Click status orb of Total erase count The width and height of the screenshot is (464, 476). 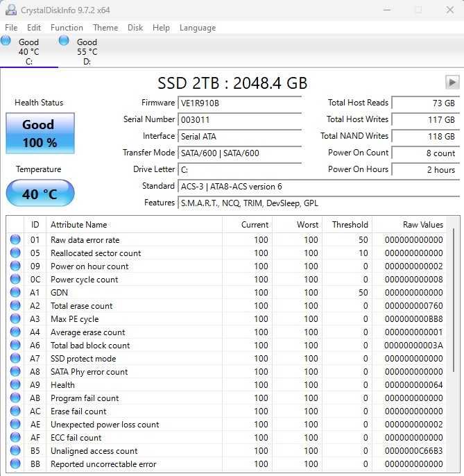(x=15, y=305)
